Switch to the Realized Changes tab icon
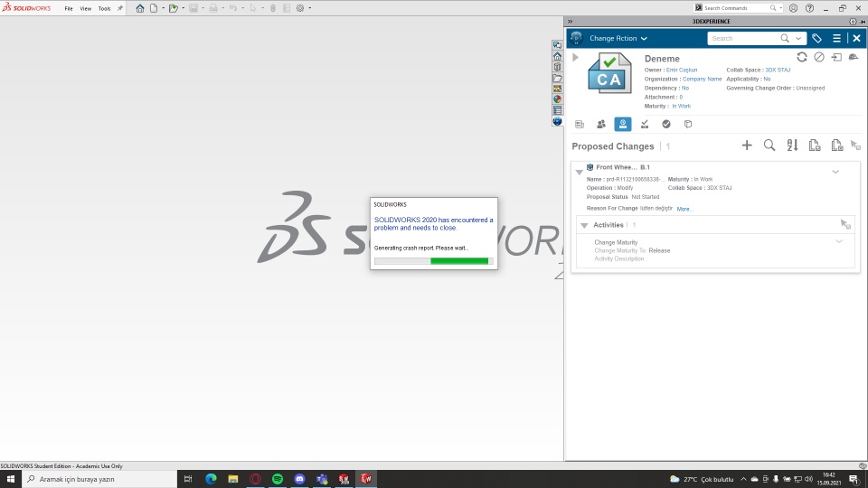868x488 pixels. (x=645, y=125)
